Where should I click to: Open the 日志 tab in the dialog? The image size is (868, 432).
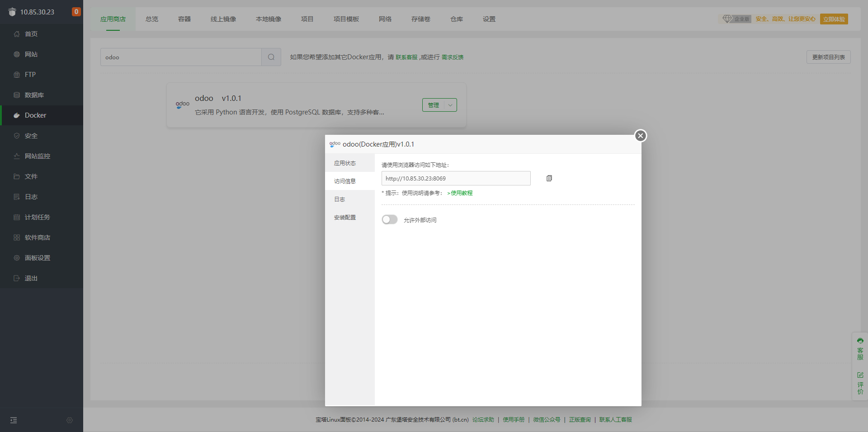click(x=350, y=199)
